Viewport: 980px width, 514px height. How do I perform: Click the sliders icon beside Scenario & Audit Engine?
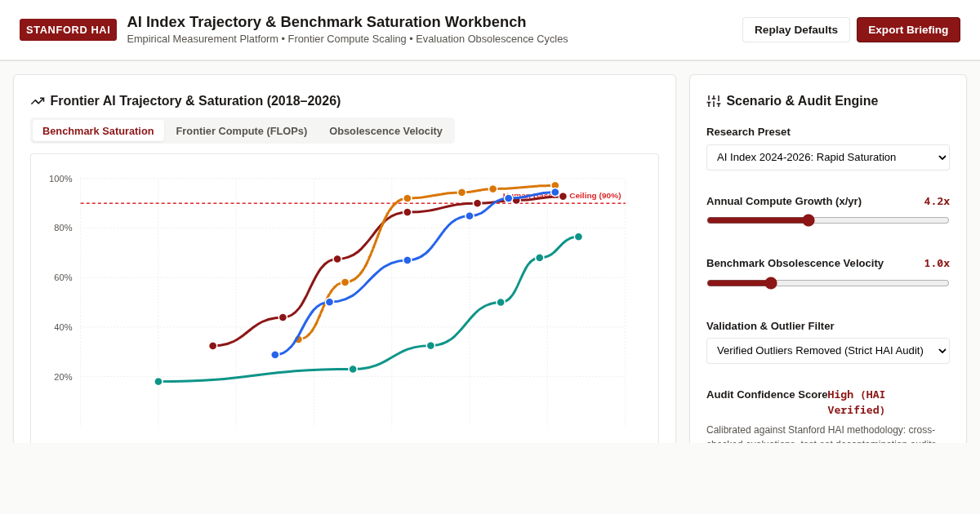click(713, 101)
